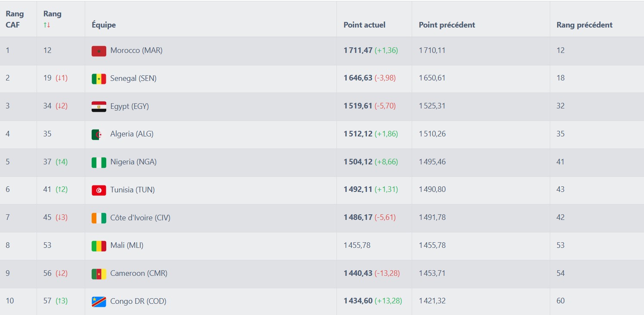Click the Nigeria flag icon
Screen dimensions: 644x315
point(99,162)
